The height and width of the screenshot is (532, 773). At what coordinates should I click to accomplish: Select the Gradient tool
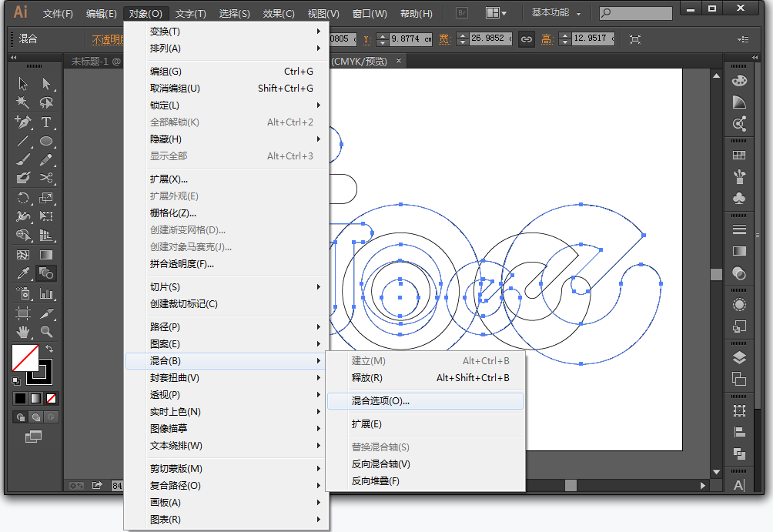click(x=46, y=255)
